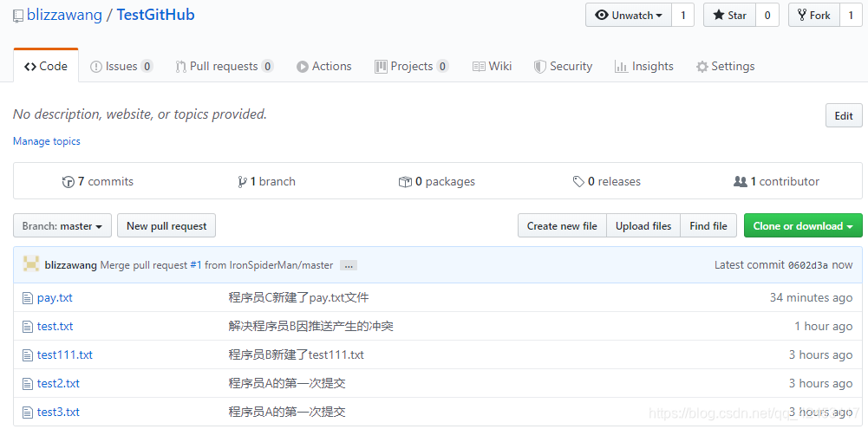The image size is (868, 429).
Task: View the 7 commits history
Action: (x=98, y=181)
